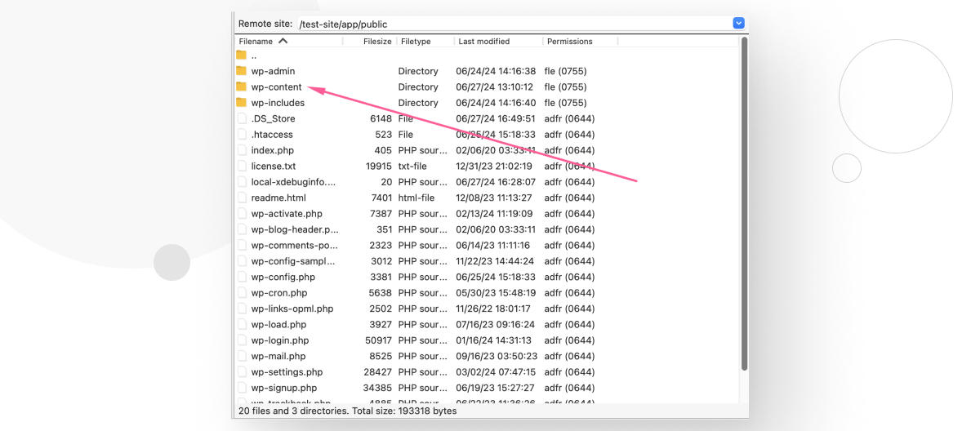The width and height of the screenshot is (980, 431).
Task: Click the wp-content folder icon
Action: coord(241,87)
